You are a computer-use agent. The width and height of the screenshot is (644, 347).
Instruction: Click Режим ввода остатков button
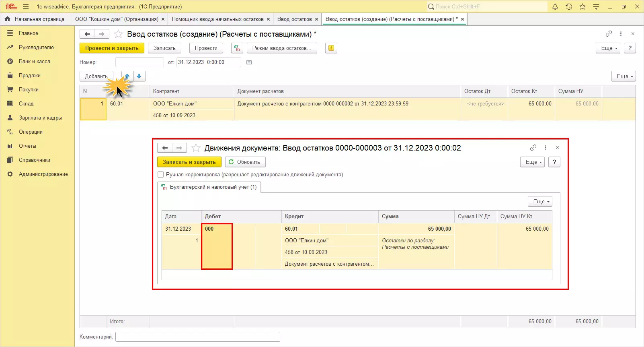282,48
